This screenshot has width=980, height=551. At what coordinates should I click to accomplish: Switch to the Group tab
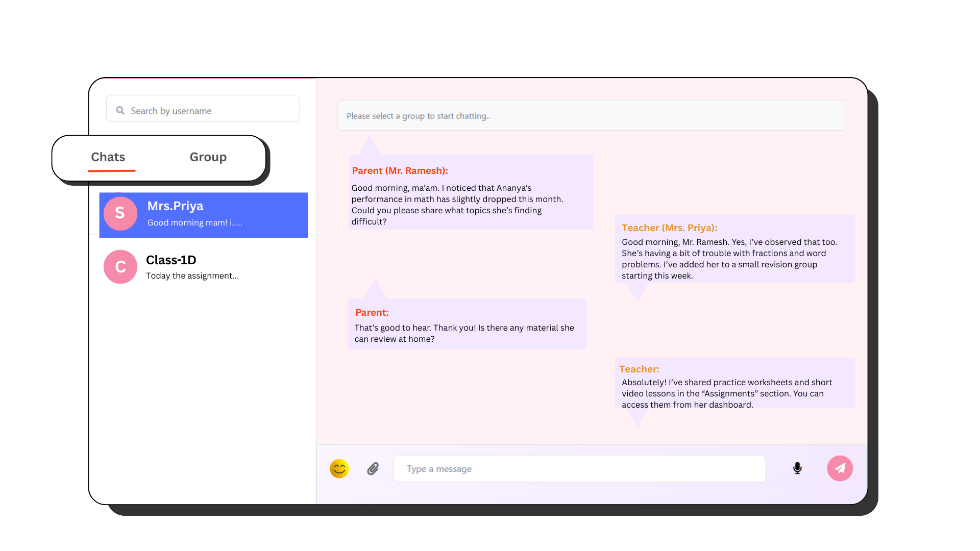tap(208, 157)
